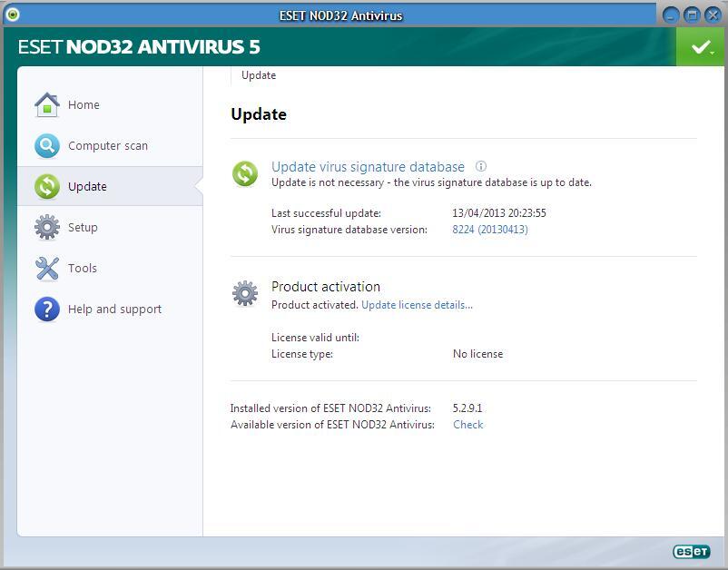This screenshot has height=570, width=728.
Task: Click the green Update arrows sidebar icon
Action: pos(47,187)
